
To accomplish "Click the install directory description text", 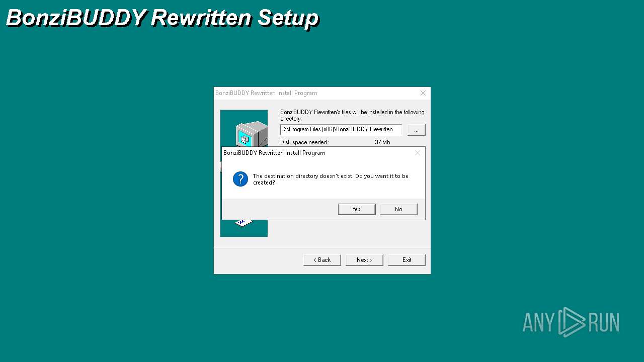I will click(352, 115).
